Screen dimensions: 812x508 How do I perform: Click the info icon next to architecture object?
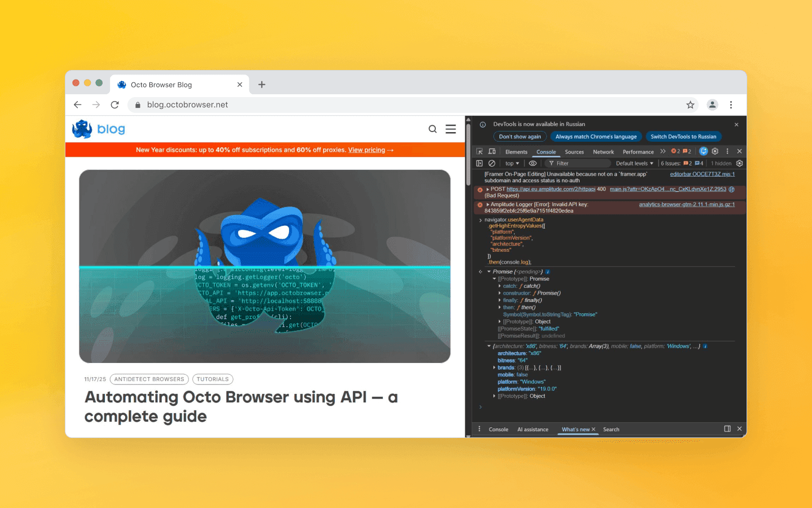[705, 346]
